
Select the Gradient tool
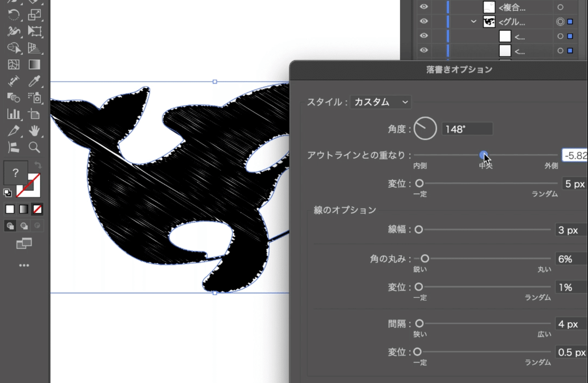(x=34, y=64)
